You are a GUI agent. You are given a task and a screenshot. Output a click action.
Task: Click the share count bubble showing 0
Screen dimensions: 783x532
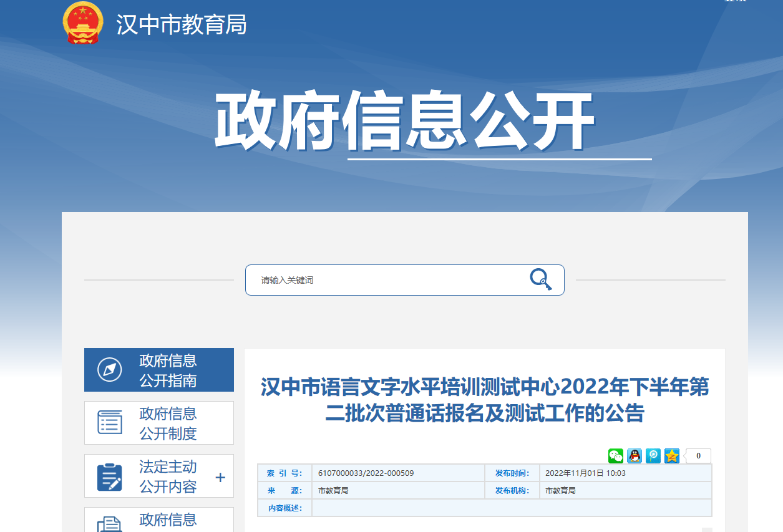pyautogui.click(x=698, y=456)
